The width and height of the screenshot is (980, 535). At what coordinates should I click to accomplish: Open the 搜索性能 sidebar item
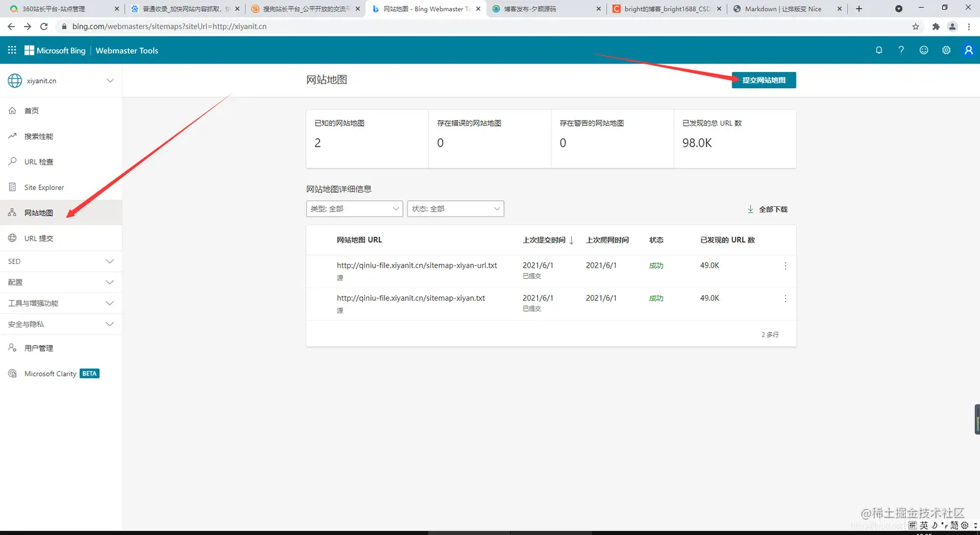(x=61, y=136)
